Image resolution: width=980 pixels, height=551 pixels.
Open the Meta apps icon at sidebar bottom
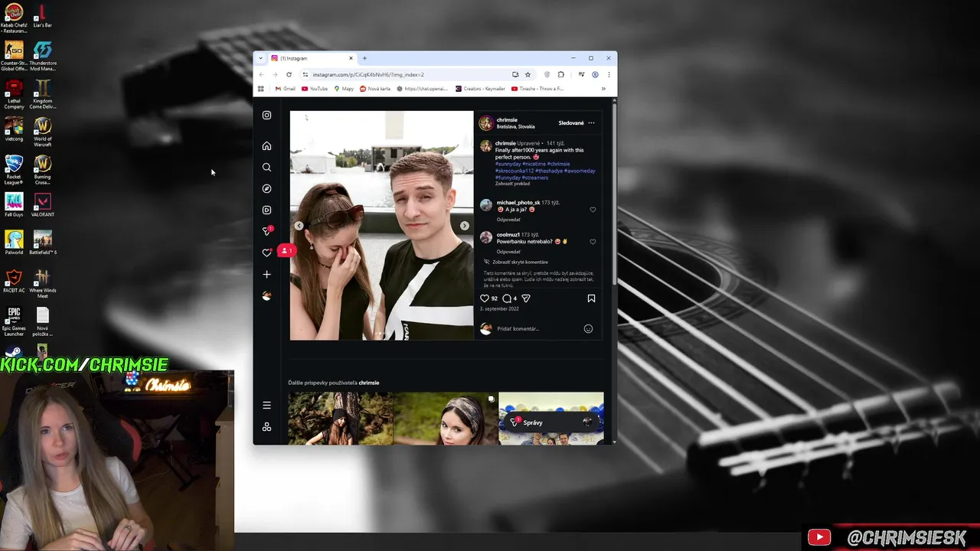pos(266,427)
